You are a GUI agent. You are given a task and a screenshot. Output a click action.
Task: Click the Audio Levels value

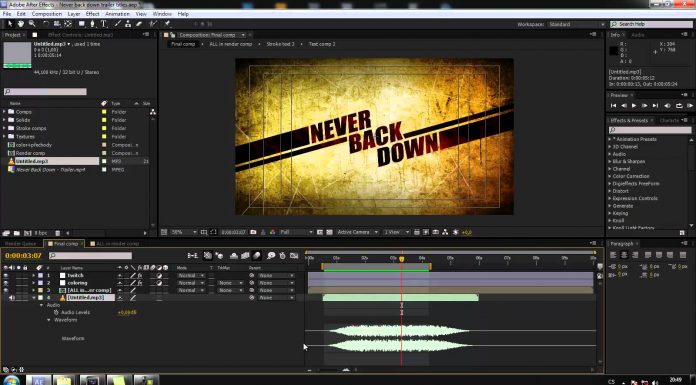pyautogui.click(x=127, y=312)
